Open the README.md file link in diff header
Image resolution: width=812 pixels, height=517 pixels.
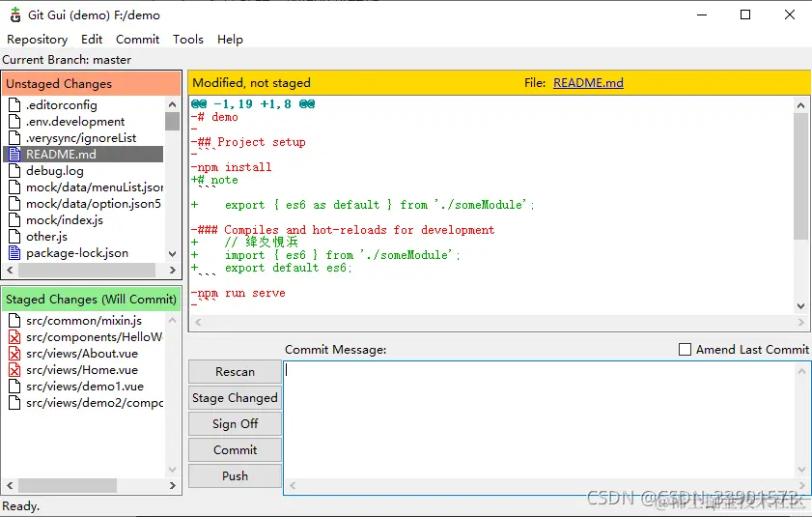[x=588, y=83]
